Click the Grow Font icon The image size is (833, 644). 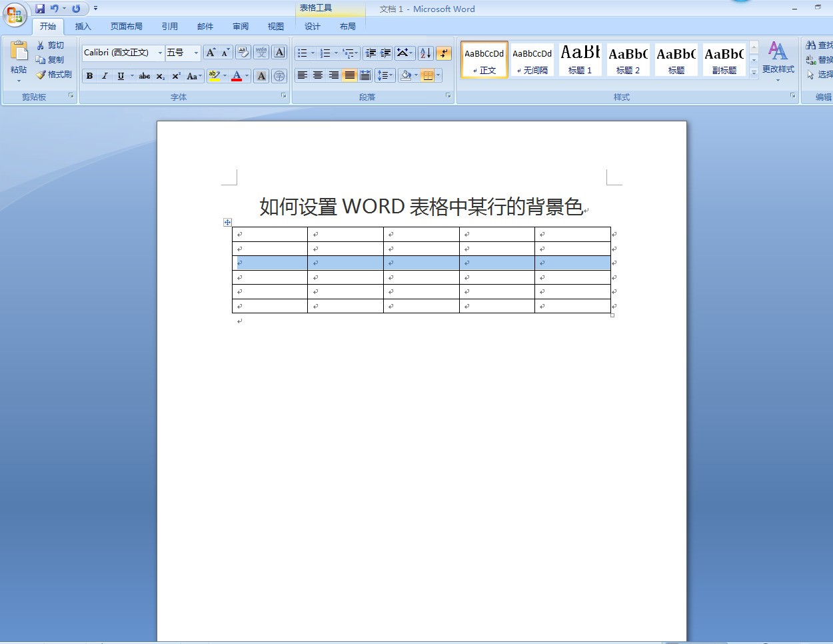coord(211,53)
